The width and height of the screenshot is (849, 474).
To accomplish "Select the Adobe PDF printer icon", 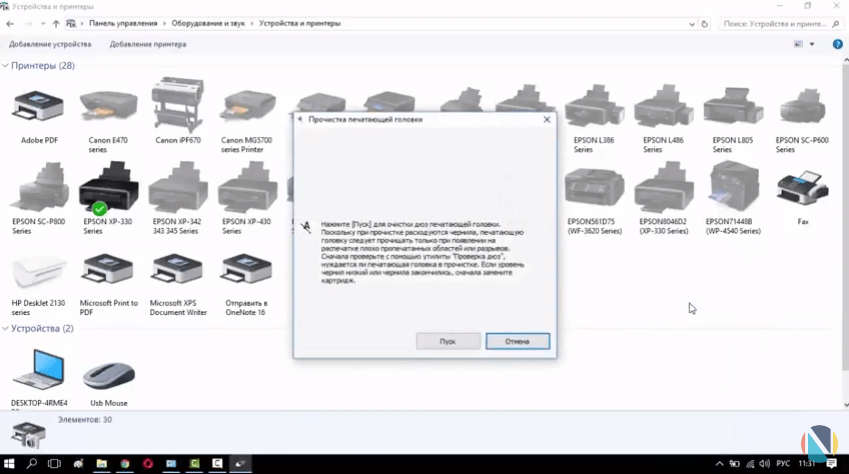I will [38, 106].
